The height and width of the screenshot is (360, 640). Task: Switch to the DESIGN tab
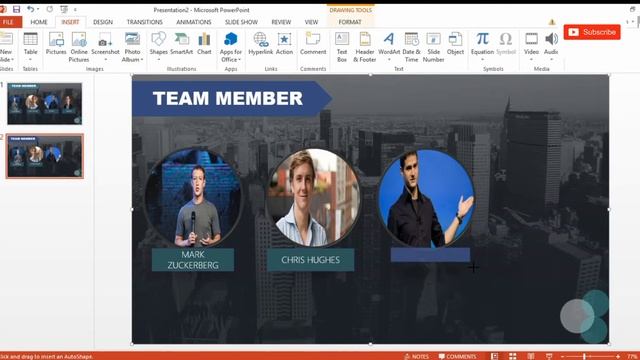103,22
